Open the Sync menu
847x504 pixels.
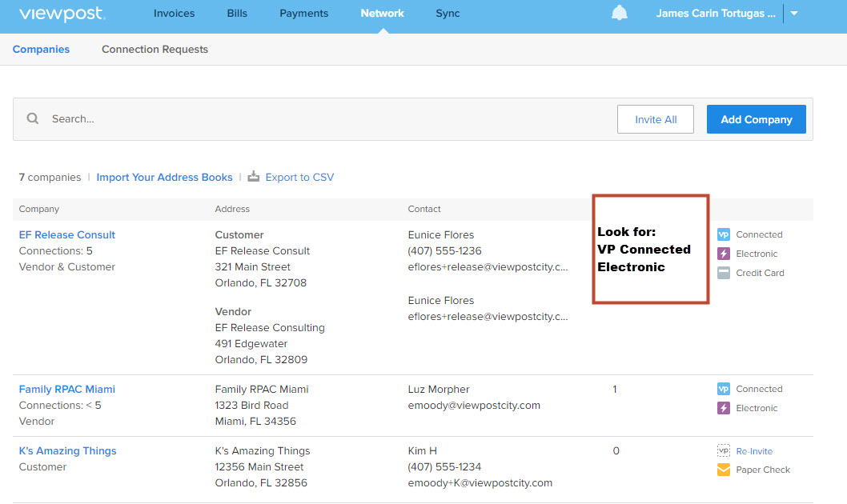[x=448, y=14]
